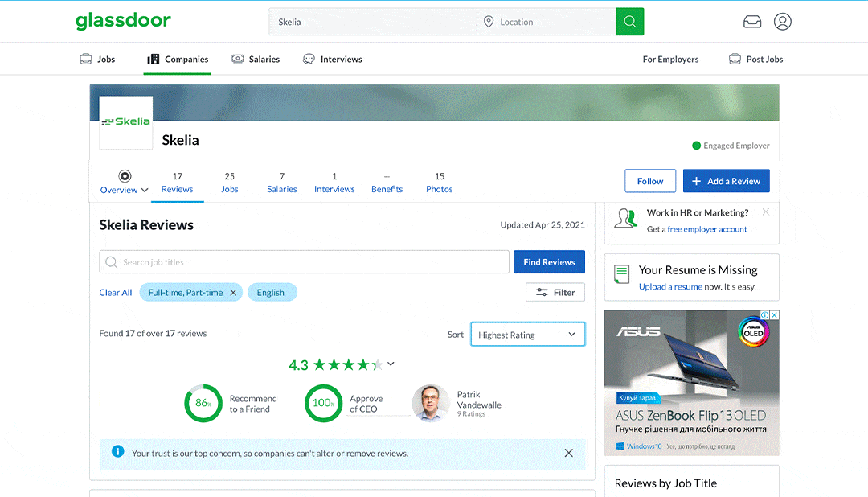Click the green Engaged Employer dot

coord(696,146)
